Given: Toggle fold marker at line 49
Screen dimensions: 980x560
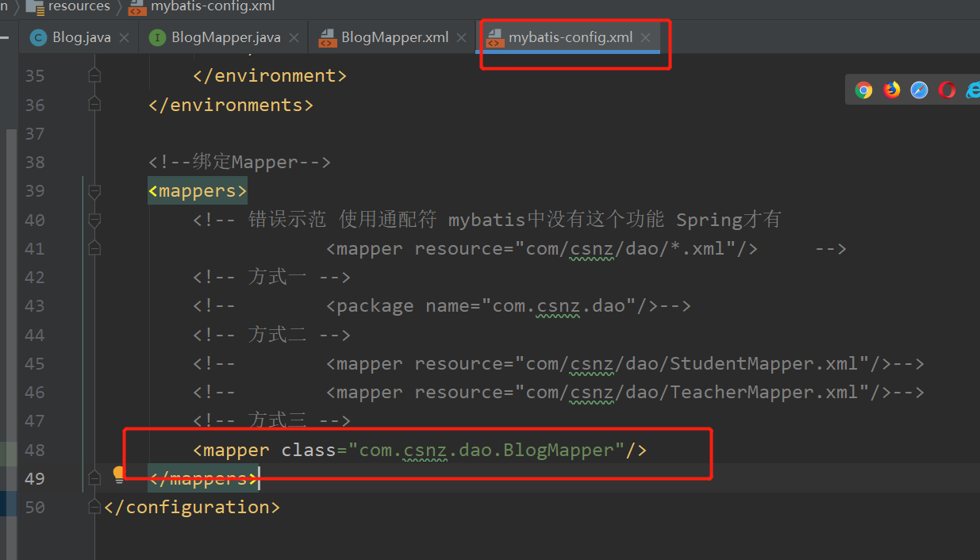Looking at the screenshot, I should [94, 478].
